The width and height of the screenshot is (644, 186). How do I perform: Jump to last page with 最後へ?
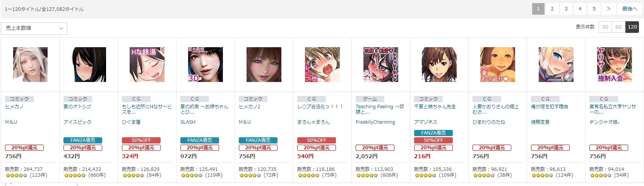630,9
